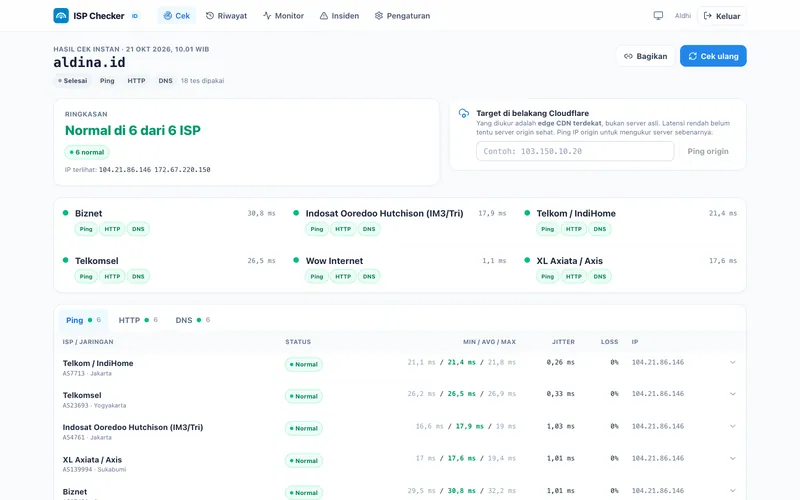The image size is (800, 500).
Task: Expand the Indosat Ooredoo Hutchison row
Action: click(732, 426)
